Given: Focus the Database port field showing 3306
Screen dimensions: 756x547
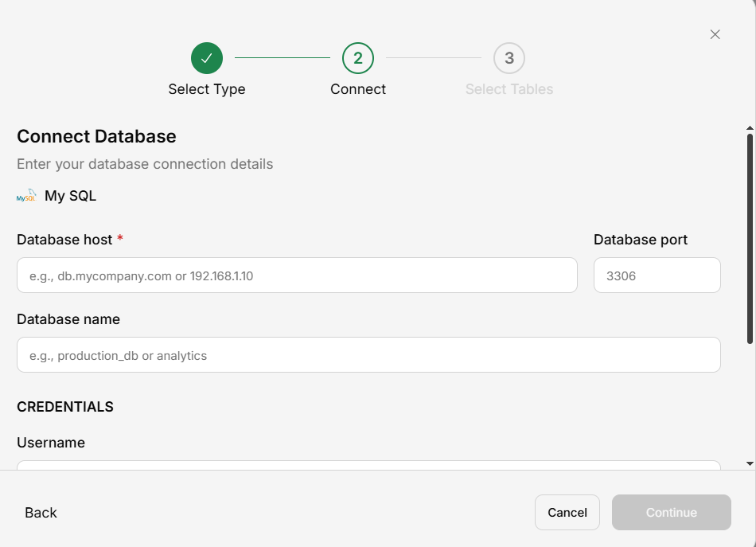Looking at the screenshot, I should click(x=657, y=275).
